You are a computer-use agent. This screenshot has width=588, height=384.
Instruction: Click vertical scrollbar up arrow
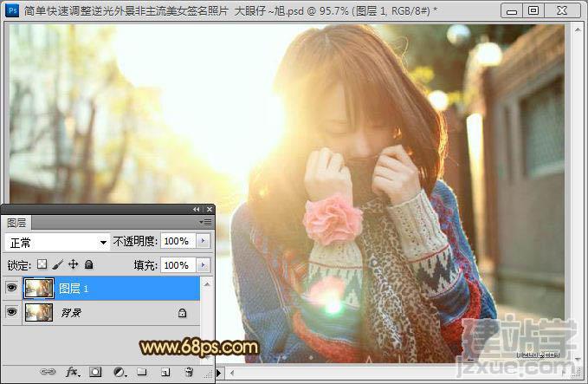[x=578, y=29]
